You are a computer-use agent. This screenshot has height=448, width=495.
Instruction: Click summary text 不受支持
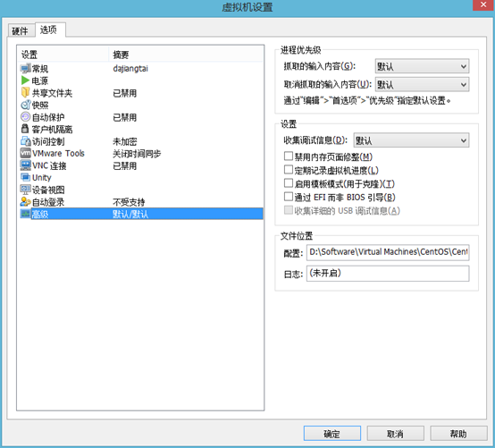pos(129,202)
